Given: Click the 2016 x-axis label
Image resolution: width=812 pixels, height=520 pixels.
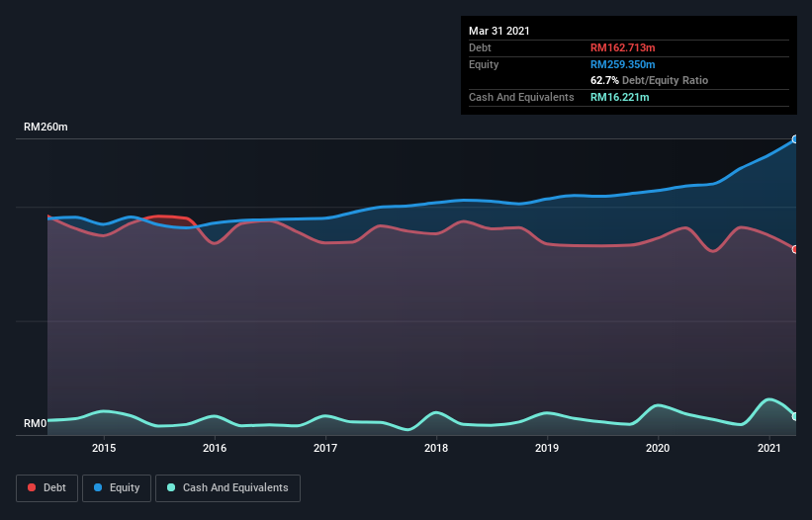Looking at the screenshot, I should [215, 448].
